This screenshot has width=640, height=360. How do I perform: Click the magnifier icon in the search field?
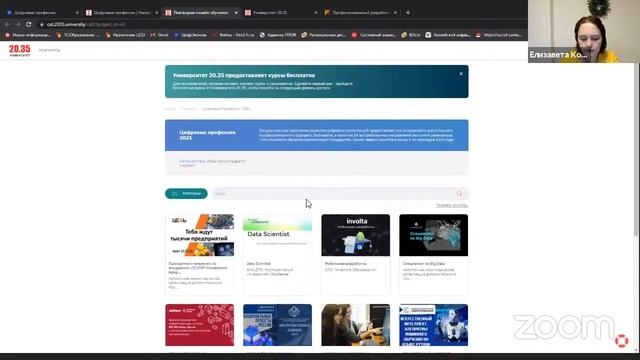pyautogui.click(x=460, y=193)
